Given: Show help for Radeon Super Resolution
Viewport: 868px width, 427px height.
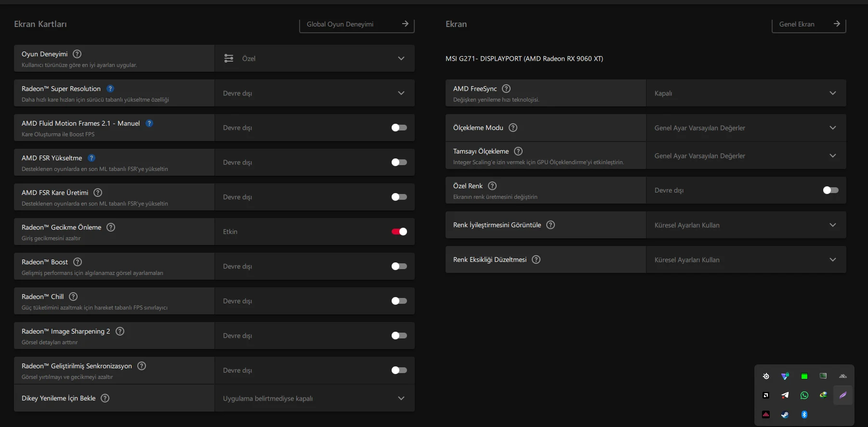Looking at the screenshot, I should click(110, 89).
